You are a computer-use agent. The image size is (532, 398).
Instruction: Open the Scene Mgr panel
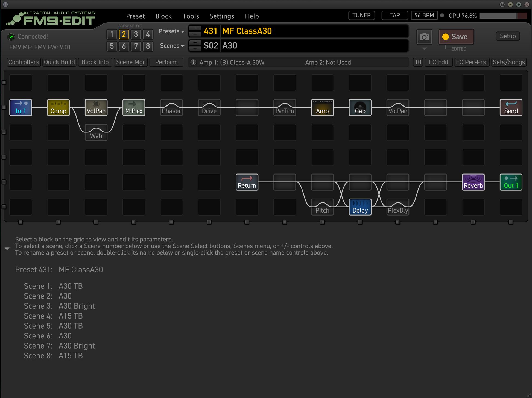pos(131,62)
